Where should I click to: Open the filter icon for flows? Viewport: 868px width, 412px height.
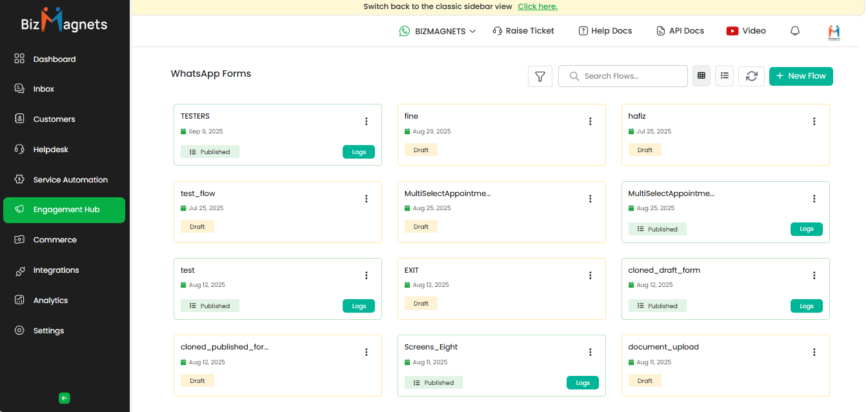[540, 76]
